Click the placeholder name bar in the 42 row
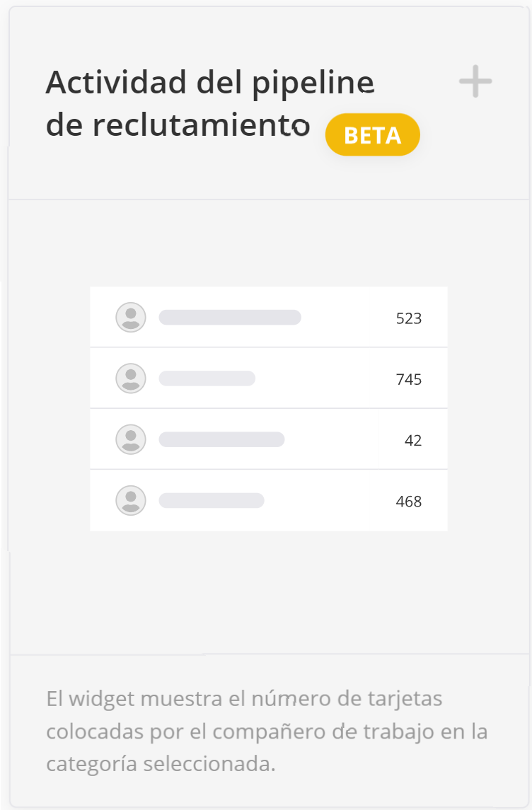This screenshot has width=532, height=810. pyautogui.click(x=221, y=439)
